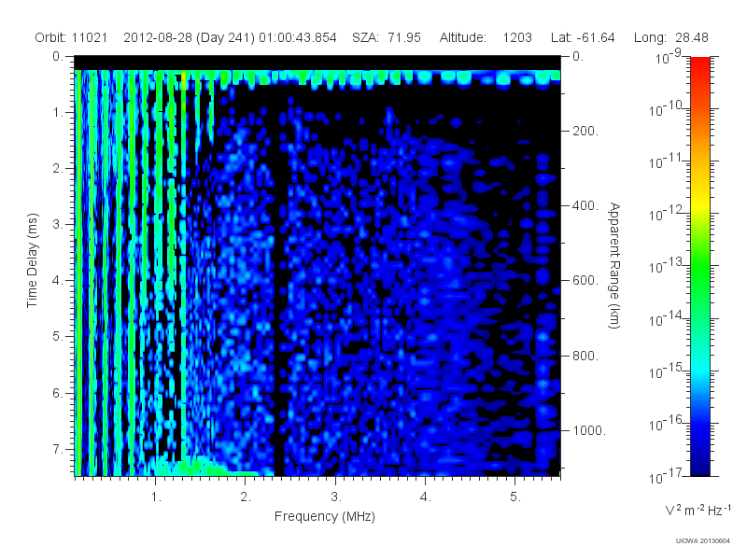Click the 'Orbit: 11021' header text

tap(71, 37)
